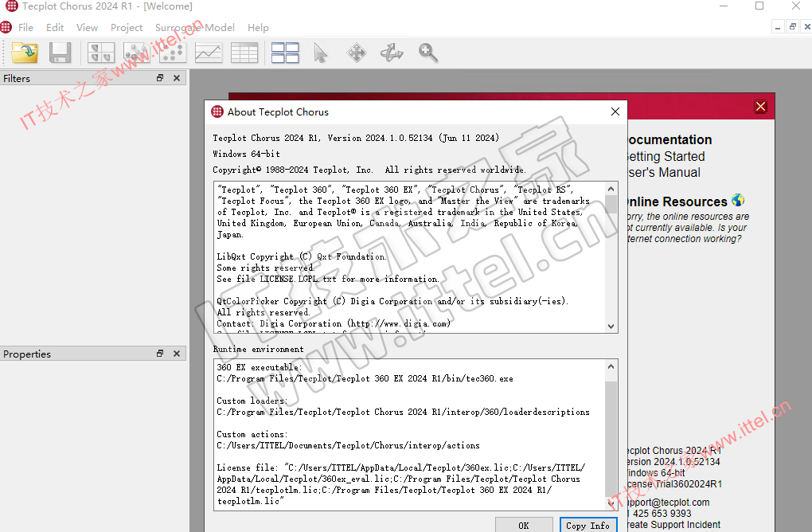Click the tec360.exe executable path
This screenshot has height=532, width=812.
(x=365, y=378)
